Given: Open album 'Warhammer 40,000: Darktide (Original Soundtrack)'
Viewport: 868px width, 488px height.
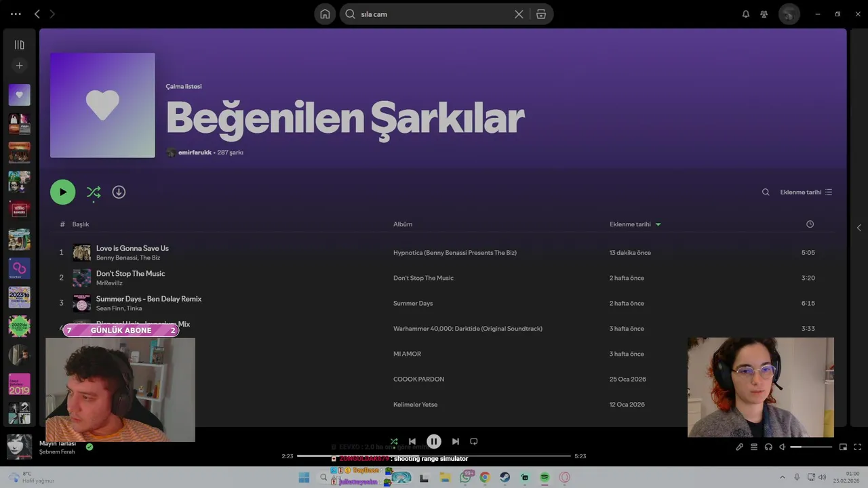Looking at the screenshot, I should (468, 329).
